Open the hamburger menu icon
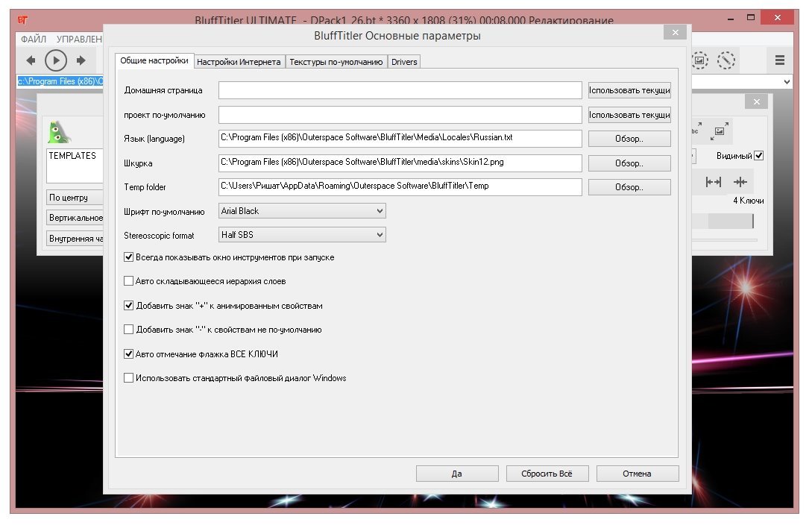 pos(779,60)
